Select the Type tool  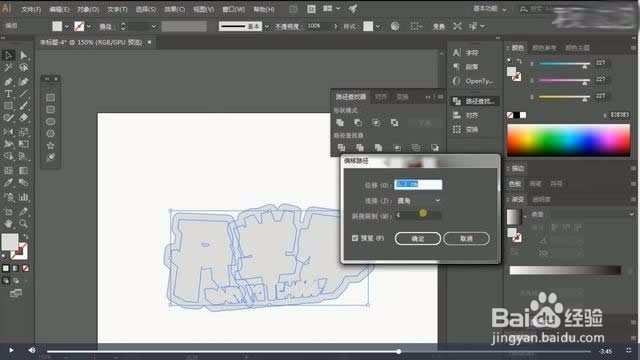coord(9,93)
